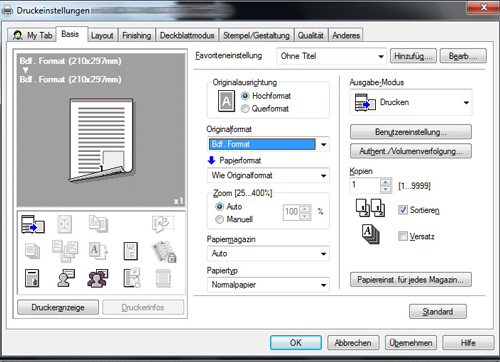Switch to the Layout tab

coord(102,35)
